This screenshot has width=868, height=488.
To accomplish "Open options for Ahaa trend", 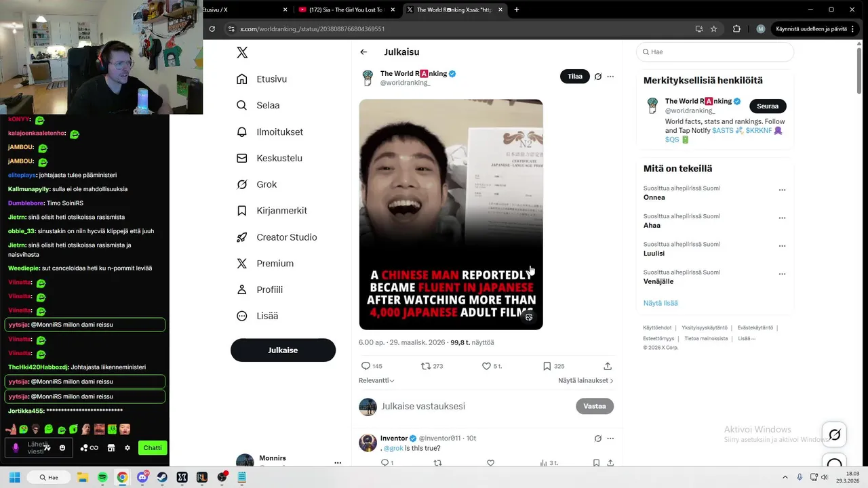I will (x=782, y=218).
